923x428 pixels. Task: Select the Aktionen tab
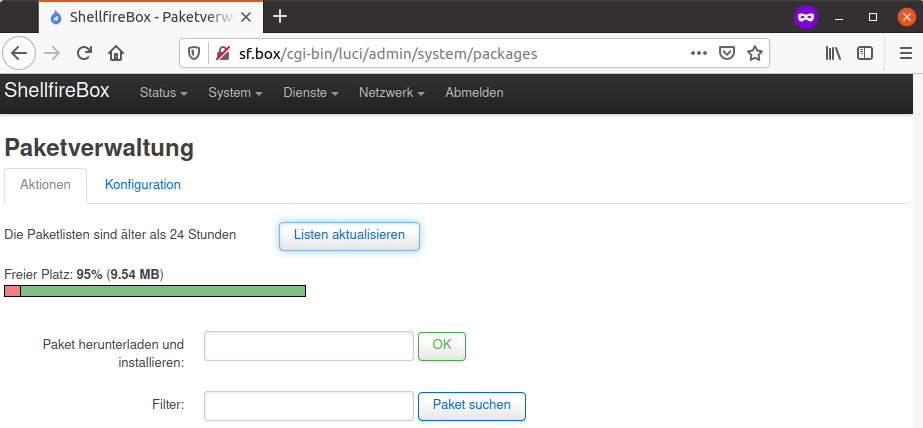click(x=46, y=185)
